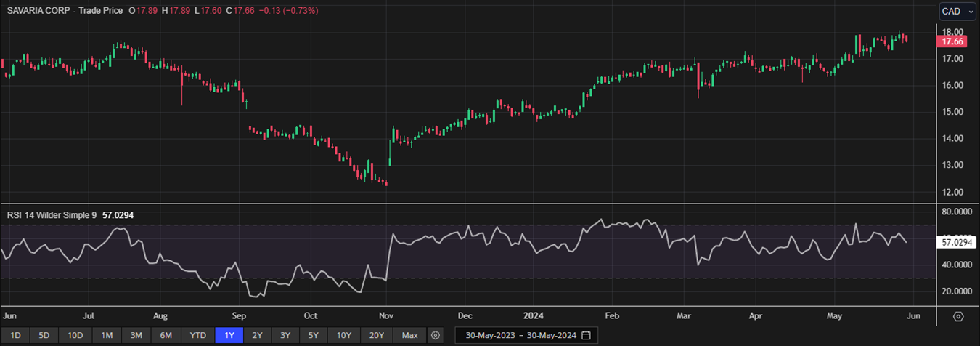Choose the 6M period button
980x346 pixels.
click(166, 335)
